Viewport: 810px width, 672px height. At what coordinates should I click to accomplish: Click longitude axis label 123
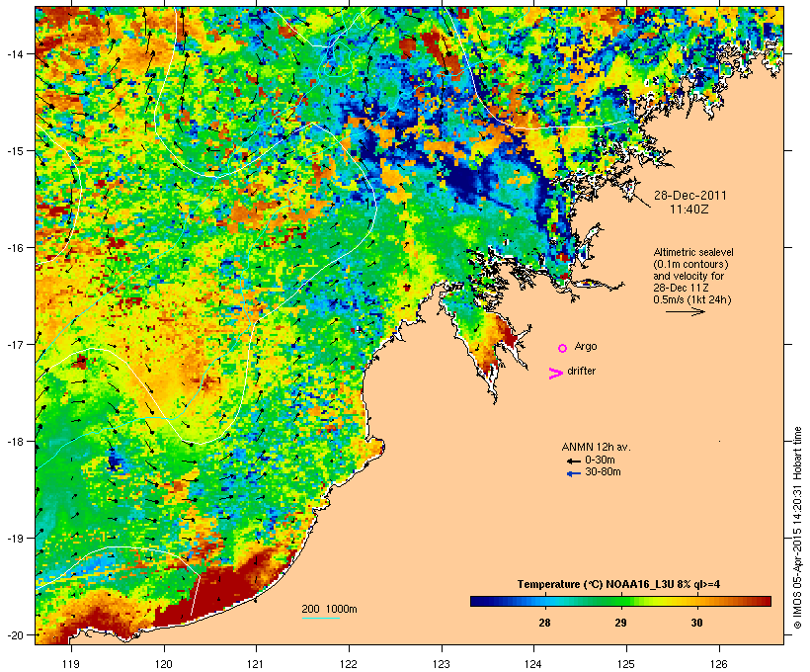(x=442, y=664)
